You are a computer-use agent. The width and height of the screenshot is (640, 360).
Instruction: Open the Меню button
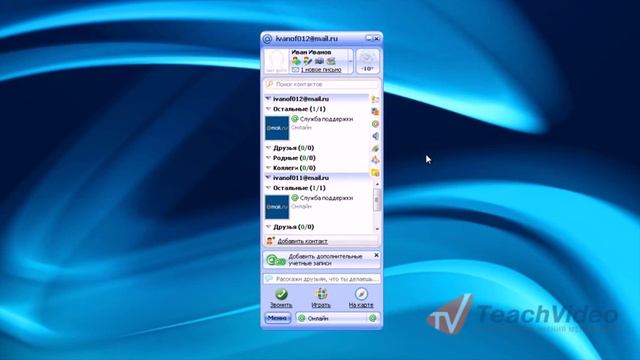pyautogui.click(x=278, y=318)
